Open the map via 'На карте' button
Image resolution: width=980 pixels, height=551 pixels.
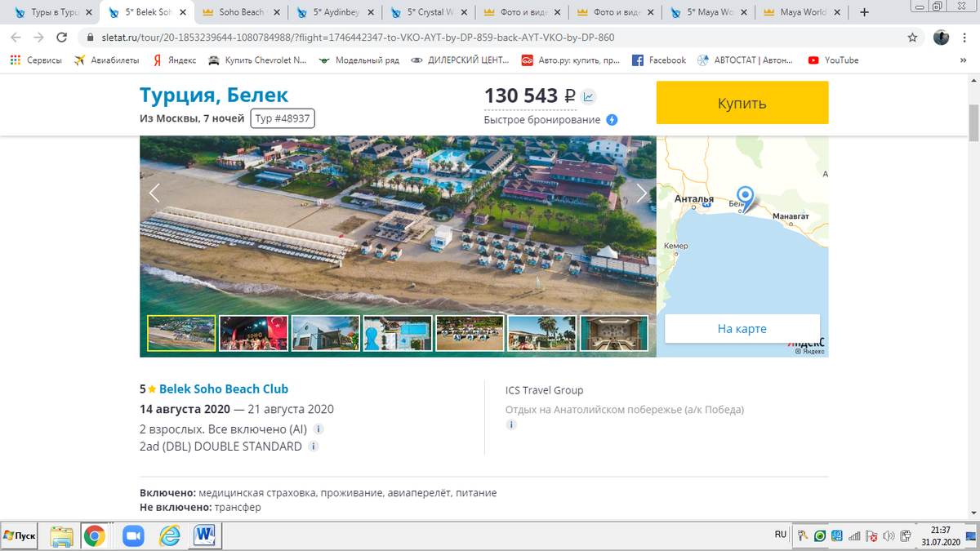(x=742, y=328)
